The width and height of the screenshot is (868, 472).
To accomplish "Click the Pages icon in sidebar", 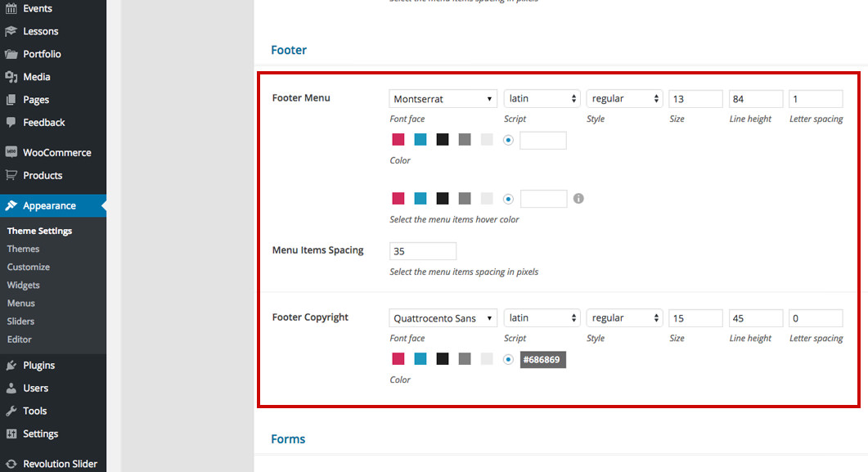I will pos(11,100).
